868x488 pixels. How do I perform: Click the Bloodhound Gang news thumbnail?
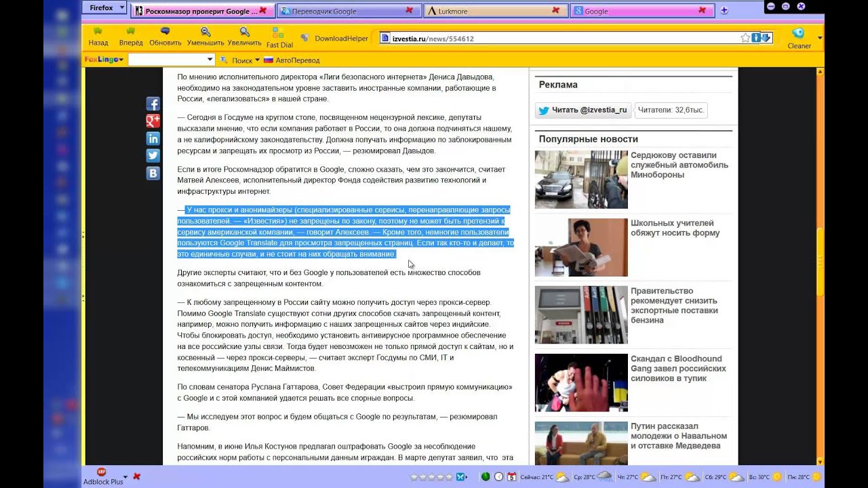click(581, 382)
